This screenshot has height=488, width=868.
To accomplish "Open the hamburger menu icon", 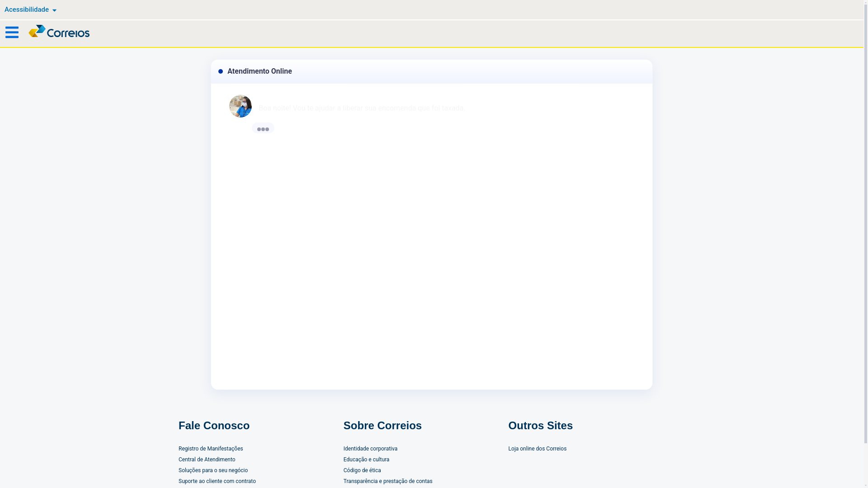I will coord(12,33).
